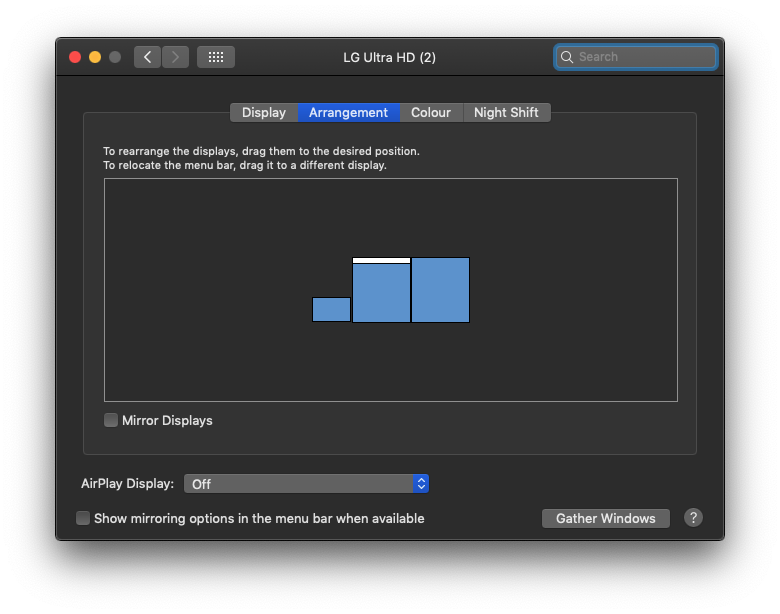The image size is (780, 614).
Task: Enable the Mirror Displays checkbox
Action: [x=111, y=420]
